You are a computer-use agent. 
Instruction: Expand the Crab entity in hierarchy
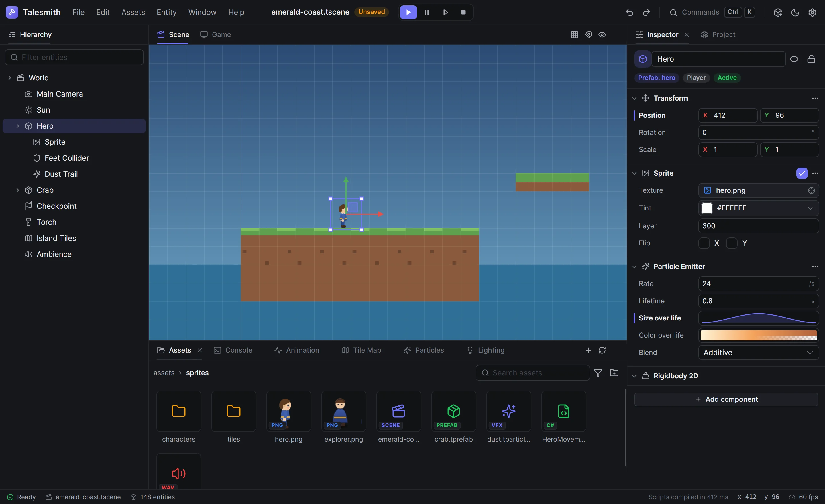18,190
